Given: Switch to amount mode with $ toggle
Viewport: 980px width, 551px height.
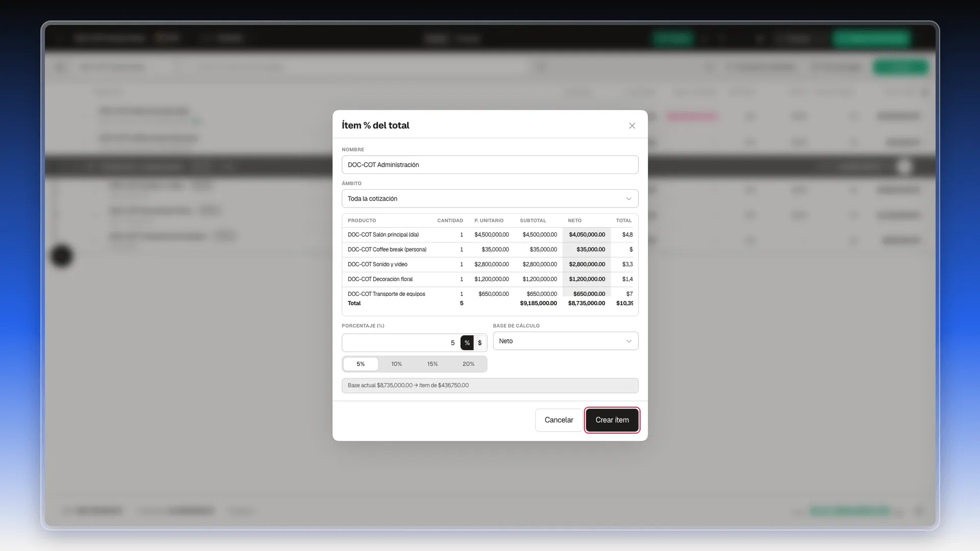Looking at the screenshot, I should point(480,343).
